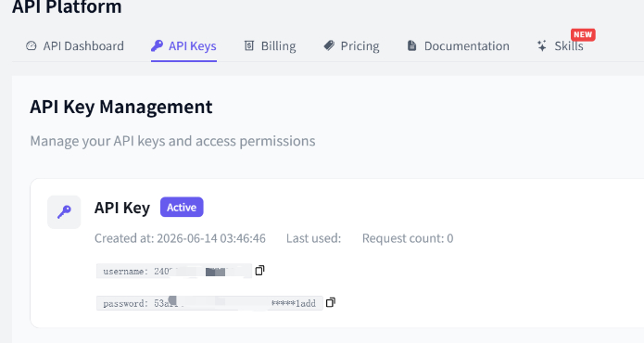
Task: Click the 'Request count: 0' text
Action: (x=408, y=238)
